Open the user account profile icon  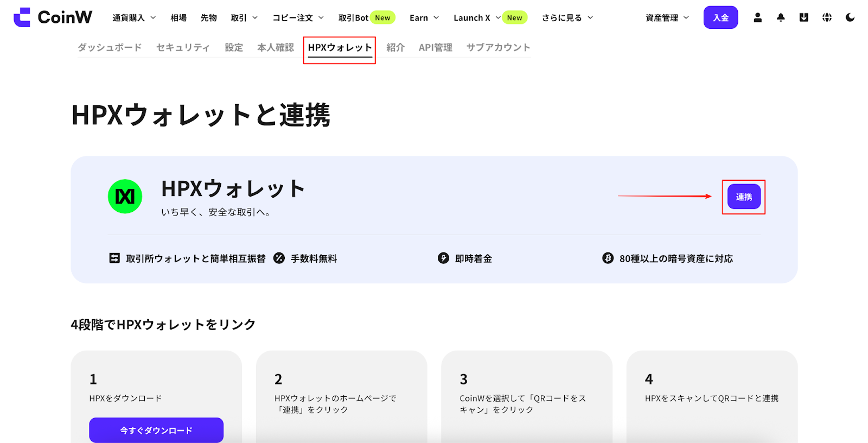pyautogui.click(x=758, y=17)
